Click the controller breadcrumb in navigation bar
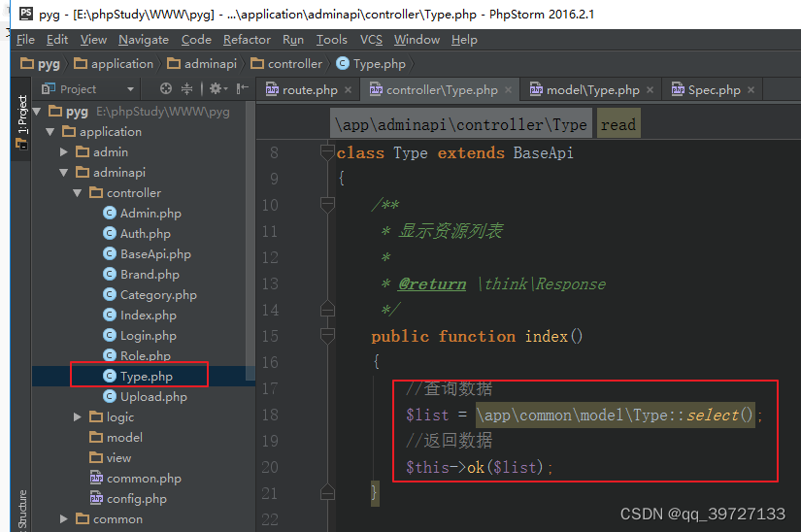This screenshot has height=532, width=801. [286, 64]
